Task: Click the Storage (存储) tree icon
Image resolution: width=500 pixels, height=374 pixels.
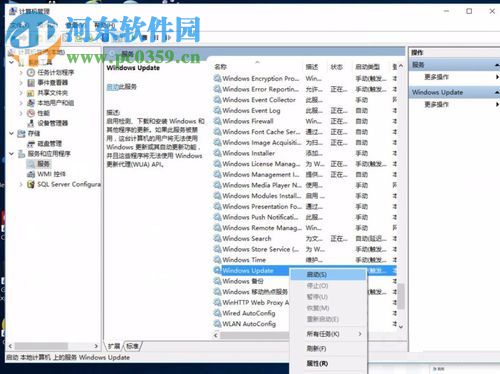Action: pyautogui.click(x=21, y=133)
